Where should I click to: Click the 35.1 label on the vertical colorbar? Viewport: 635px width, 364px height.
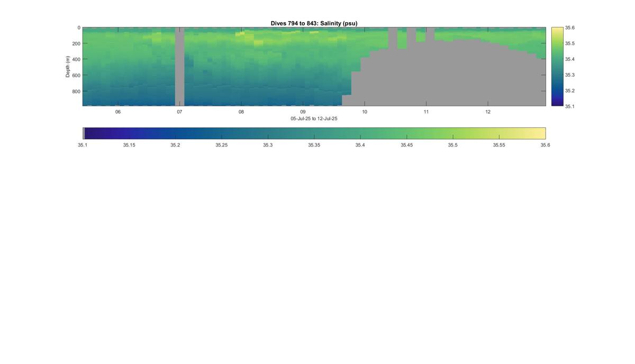coord(570,106)
